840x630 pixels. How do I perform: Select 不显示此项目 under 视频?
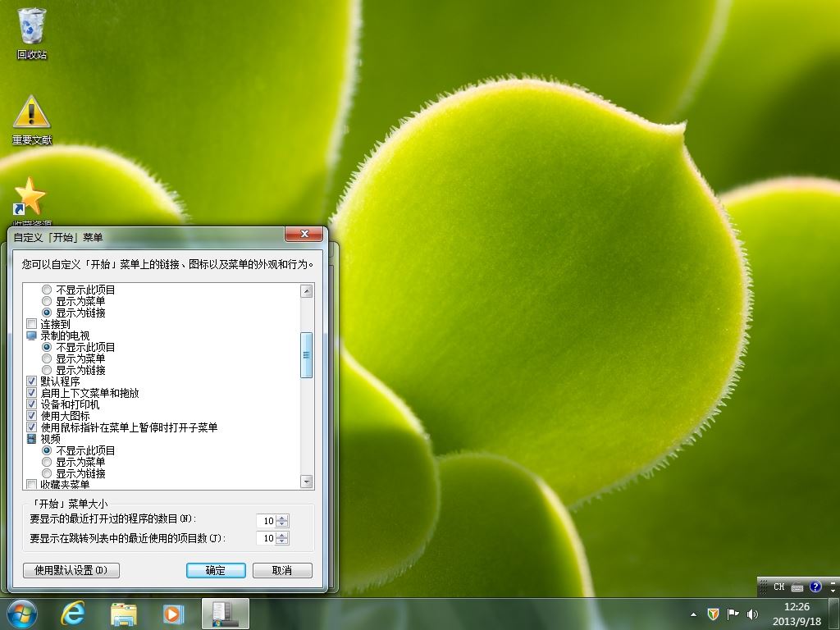[x=47, y=450]
